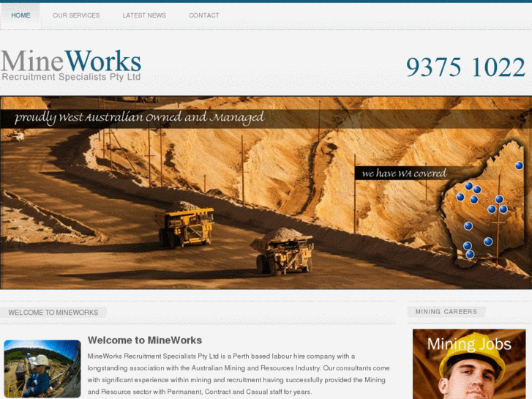Image resolution: width=532 pixels, height=399 pixels.
Task: Go to the Latest News page
Action: coord(144,15)
